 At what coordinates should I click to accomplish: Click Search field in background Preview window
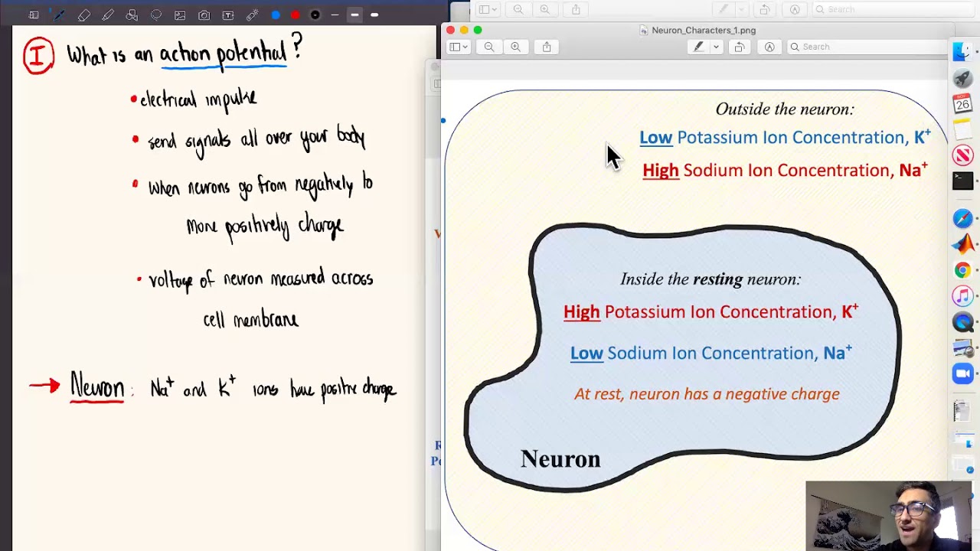pyautogui.click(x=892, y=9)
